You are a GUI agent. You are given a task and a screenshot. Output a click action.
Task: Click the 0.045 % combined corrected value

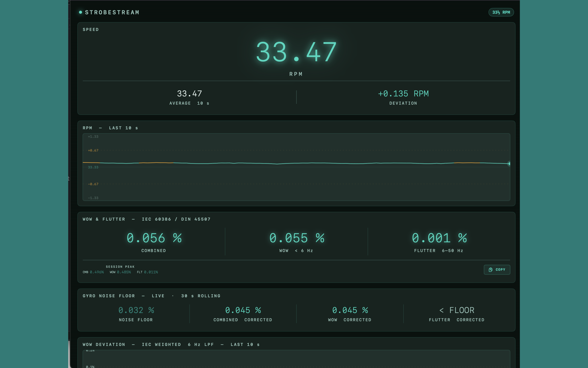click(x=243, y=310)
